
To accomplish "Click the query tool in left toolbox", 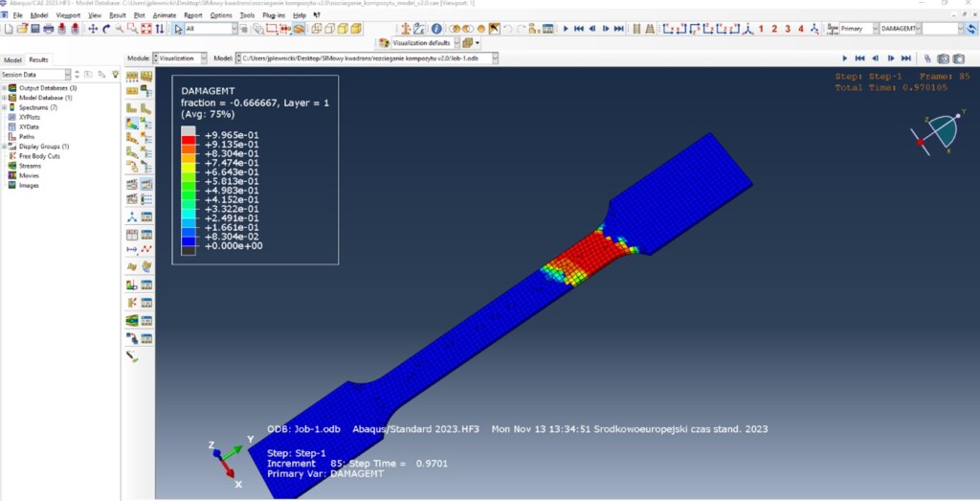I will point(132,356).
